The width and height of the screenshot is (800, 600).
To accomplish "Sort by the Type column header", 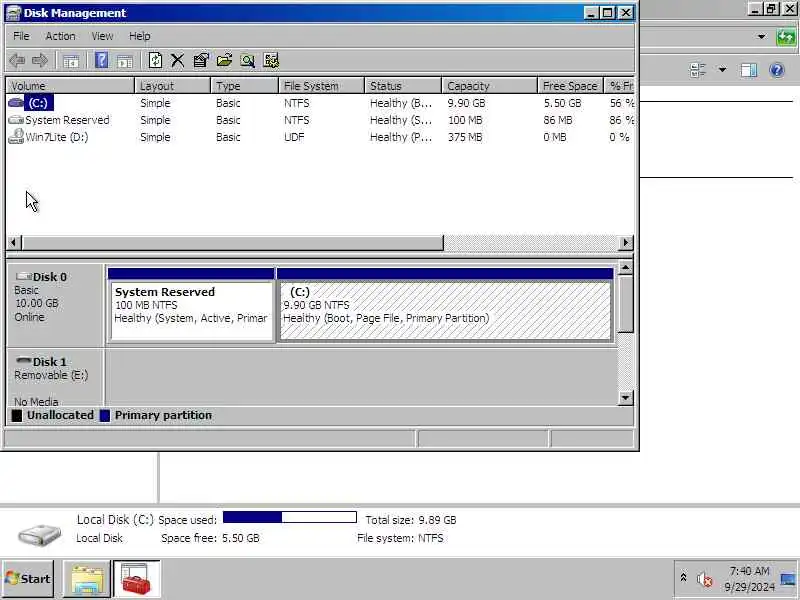I will (x=245, y=86).
